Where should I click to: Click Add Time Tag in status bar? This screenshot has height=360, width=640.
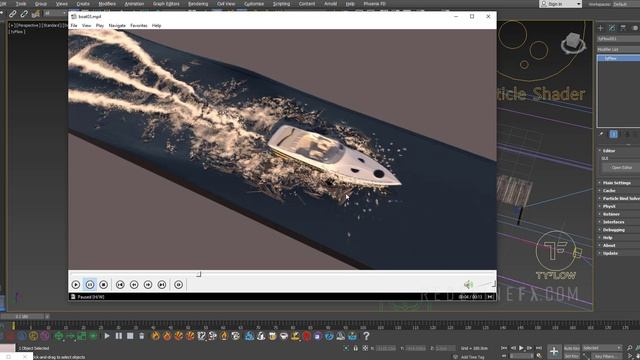click(472, 357)
